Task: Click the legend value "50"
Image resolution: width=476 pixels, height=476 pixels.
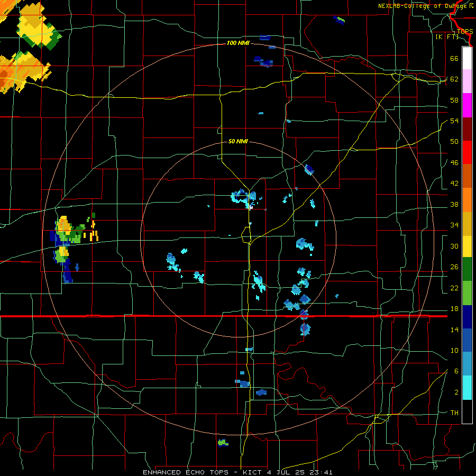Action: [x=454, y=141]
